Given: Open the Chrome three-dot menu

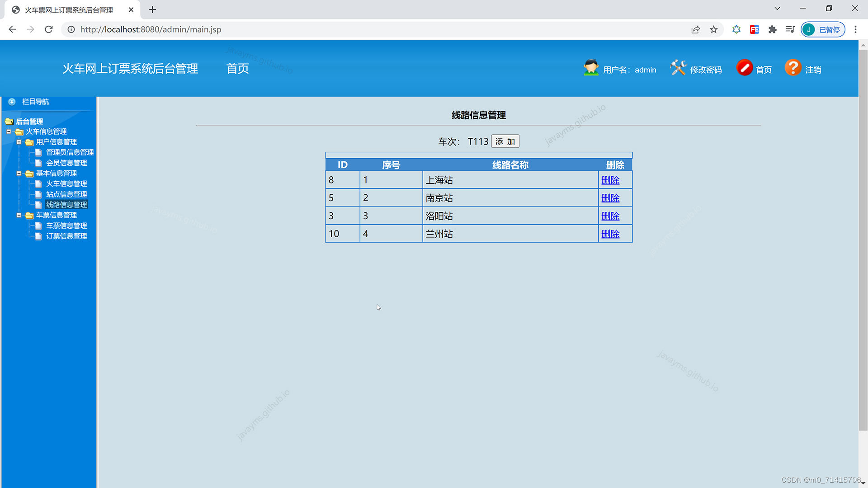Looking at the screenshot, I should click(855, 29).
